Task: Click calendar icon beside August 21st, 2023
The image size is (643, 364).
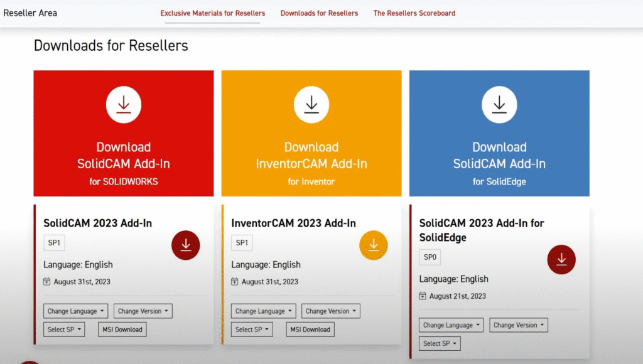Action: coord(423,296)
